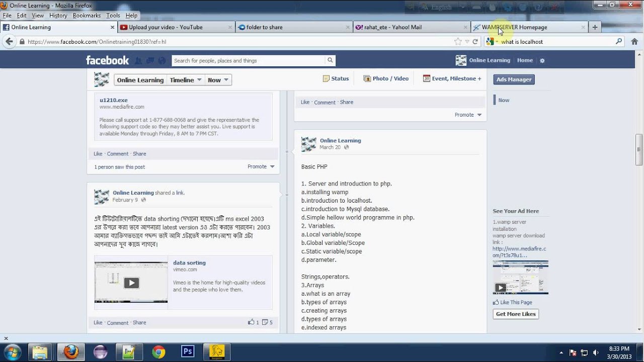Screen dimensions: 644x362
Task: Open the Tools menu
Action: click(113, 16)
